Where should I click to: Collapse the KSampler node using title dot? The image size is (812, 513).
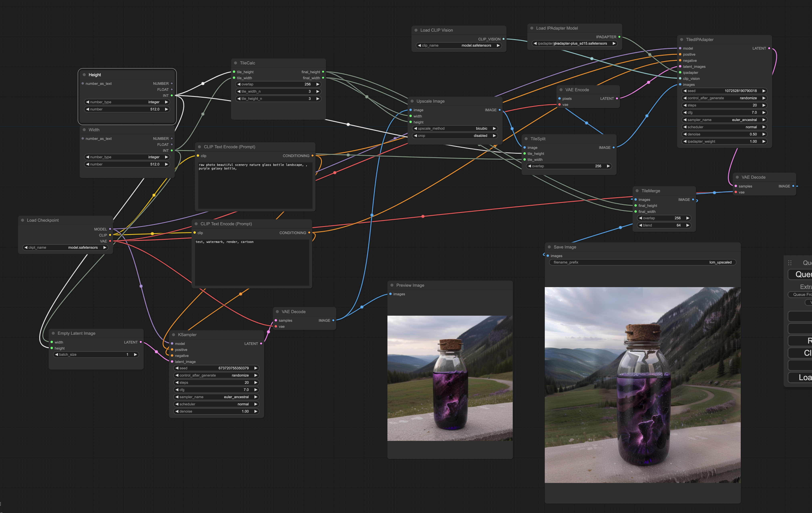174,335
